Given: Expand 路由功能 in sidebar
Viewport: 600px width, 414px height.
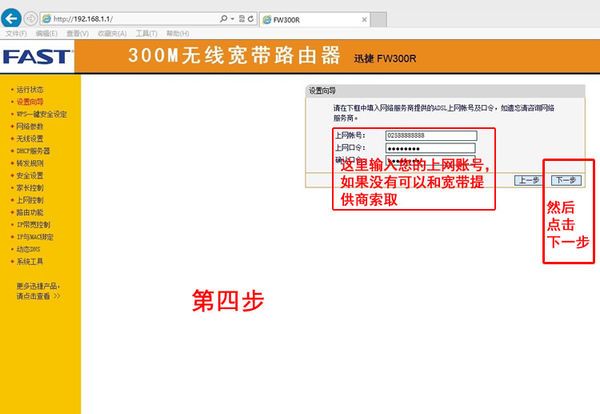Looking at the screenshot, I should pos(30,212).
